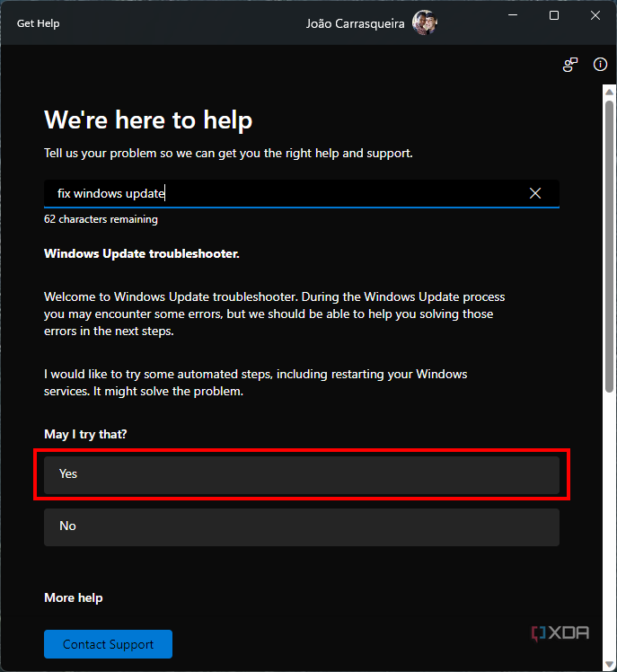
Task: Click the More help heading
Action: coord(74,597)
